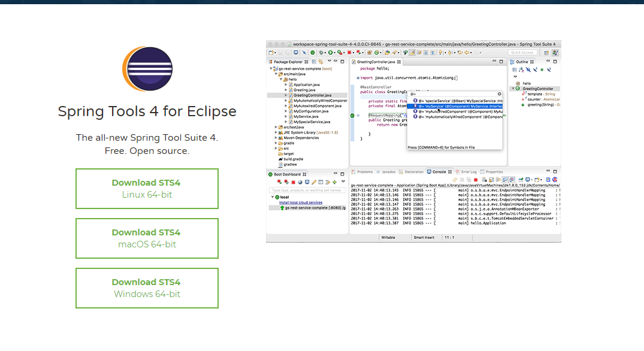Viewport: 644px width, 351px height.
Task: Click the red stop square in Console toolbar
Action: pyautogui.click(x=476, y=180)
